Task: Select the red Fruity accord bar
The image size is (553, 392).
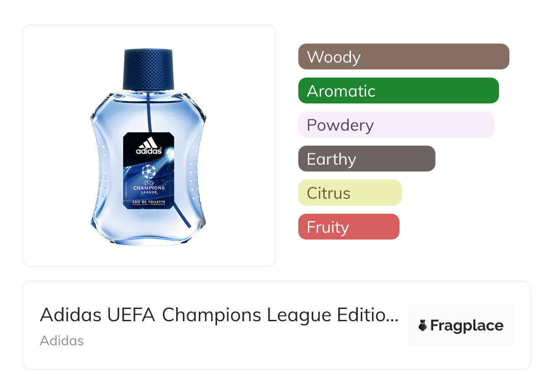Action: [x=348, y=227]
